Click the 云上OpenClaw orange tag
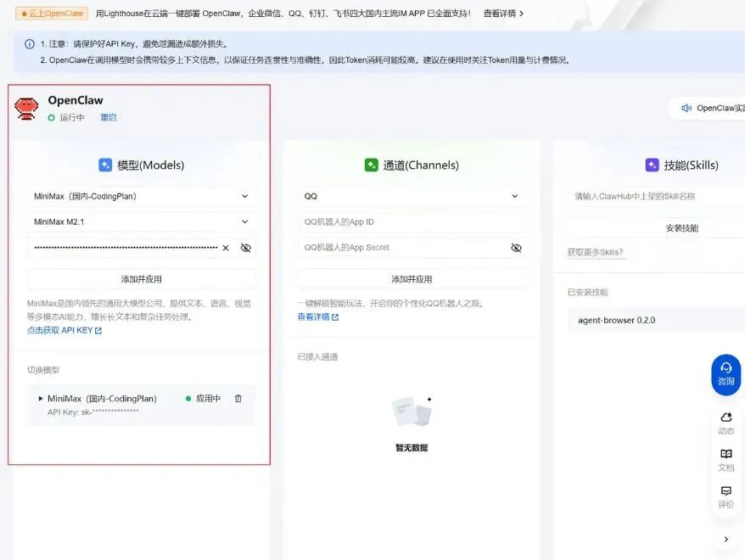Image resolution: width=745 pixels, height=560 pixels. pyautogui.click(x=52, y=14)
